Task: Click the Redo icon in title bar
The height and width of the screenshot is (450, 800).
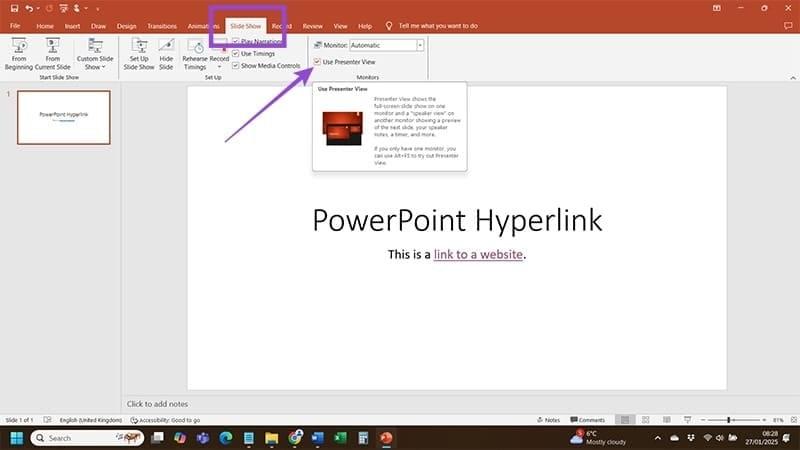Action: tap(49, 8)
